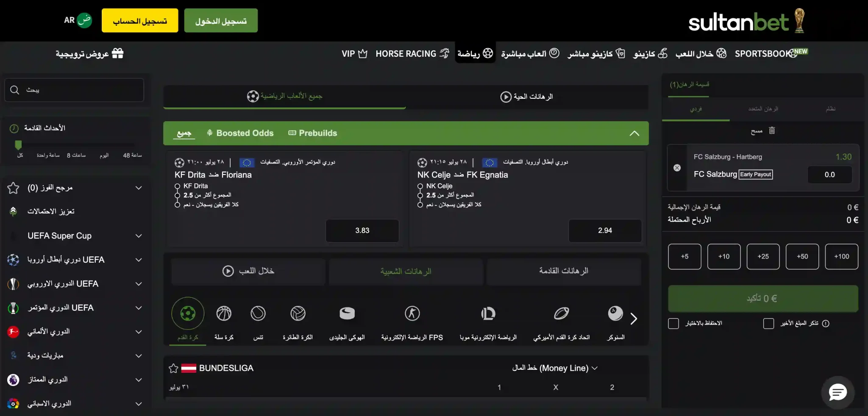Add +25 to the stake
This screenshot has width=868, height=416.
[763, 256]
